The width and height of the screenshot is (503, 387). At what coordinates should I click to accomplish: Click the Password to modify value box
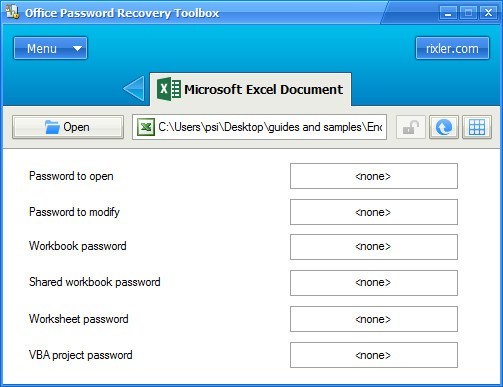(374, 212)
